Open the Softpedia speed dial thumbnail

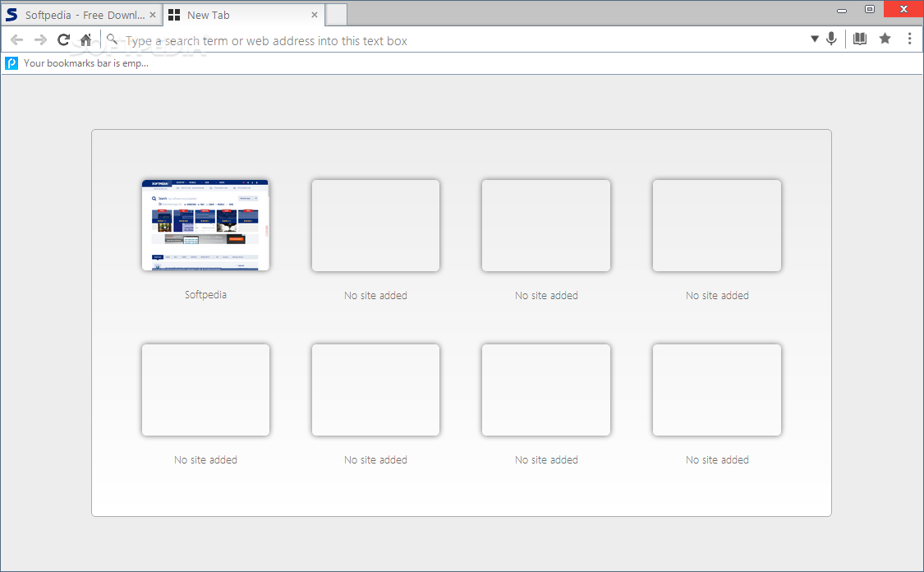click(x=205, y=225)
